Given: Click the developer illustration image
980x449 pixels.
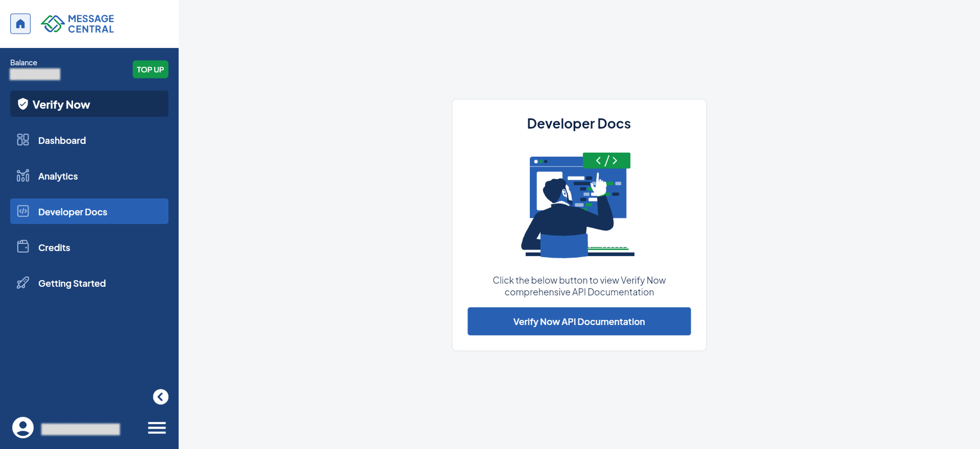Looking at the screenshot, I should pos(578,205).
